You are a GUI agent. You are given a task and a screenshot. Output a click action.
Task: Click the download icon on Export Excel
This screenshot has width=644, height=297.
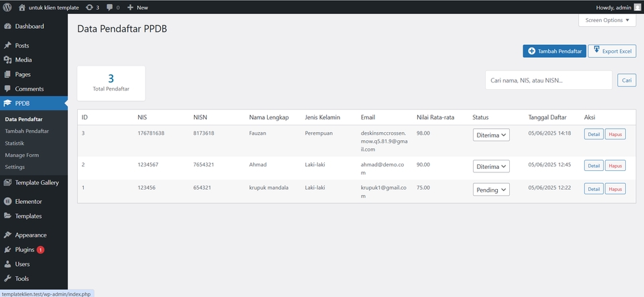pyautogui.click(x=597, y=50)
